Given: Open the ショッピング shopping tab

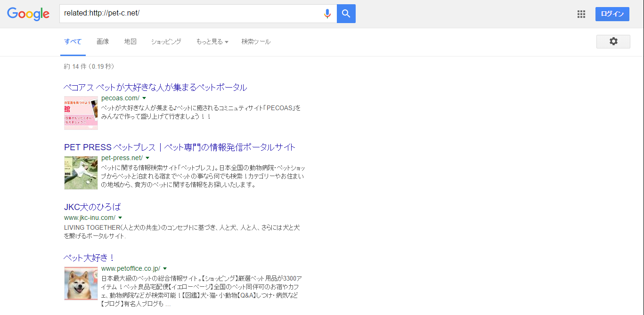Looking at the screenshot, I should (x=166, y=41).
